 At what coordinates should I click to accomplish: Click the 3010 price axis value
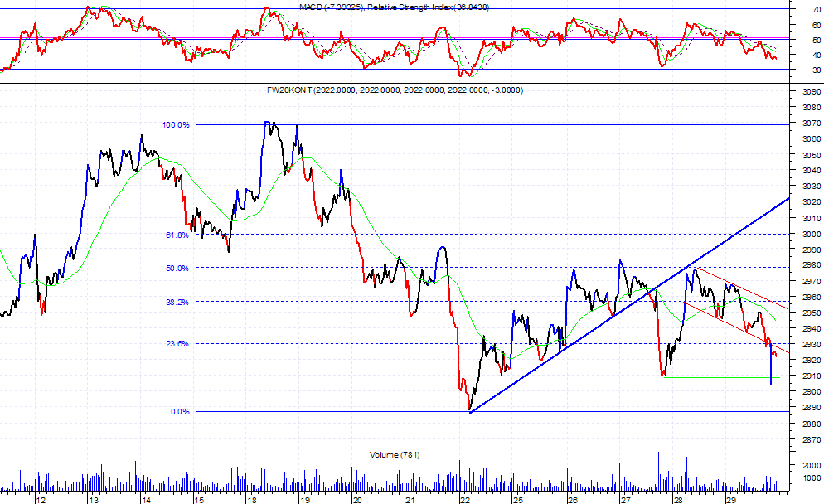click(812, 219)
